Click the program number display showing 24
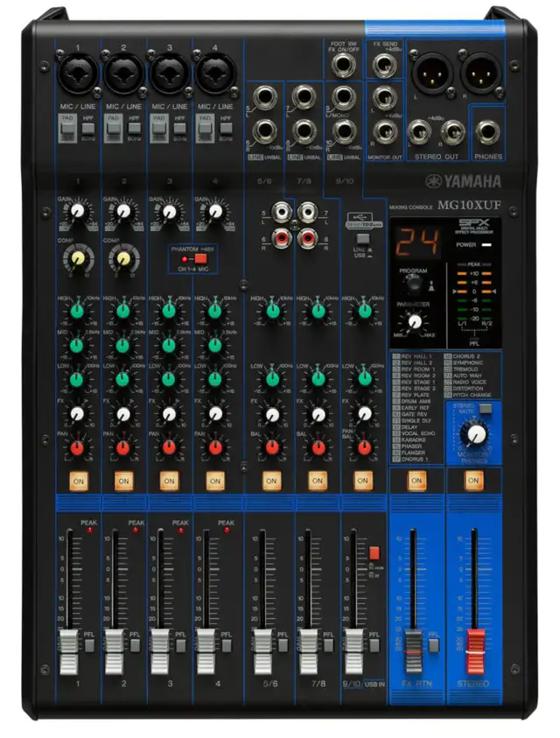This screenshot has width=560, height=738. (417, 242)
